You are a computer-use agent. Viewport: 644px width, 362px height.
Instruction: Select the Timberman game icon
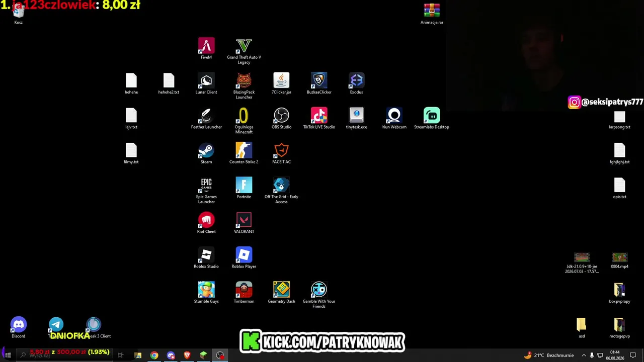(244, 292)
